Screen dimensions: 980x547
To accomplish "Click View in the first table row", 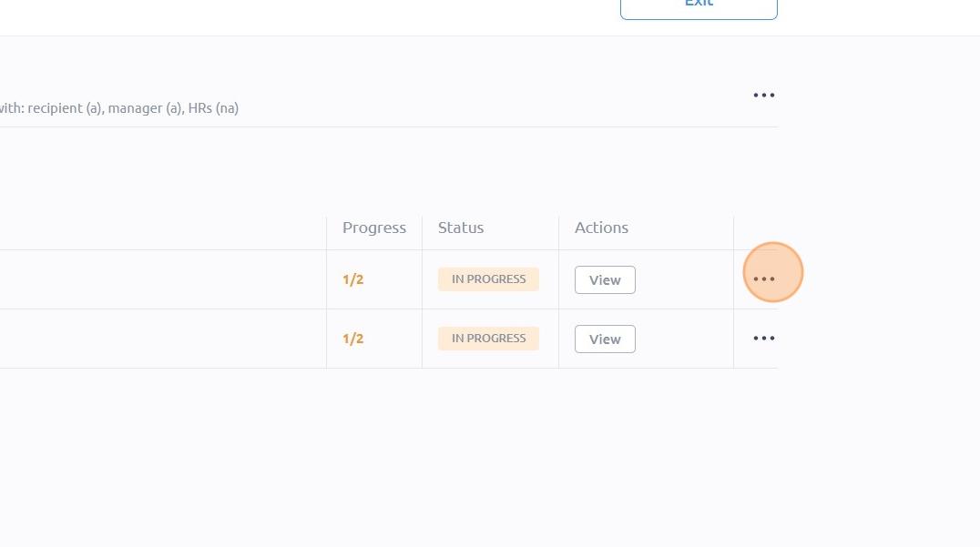I will coord(605,279).
